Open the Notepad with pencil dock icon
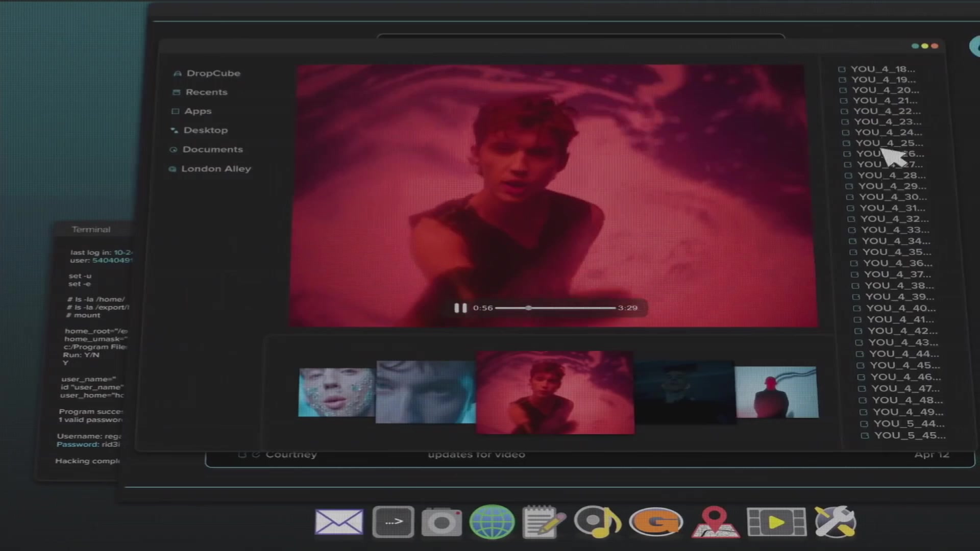 [x=544, y=522]
